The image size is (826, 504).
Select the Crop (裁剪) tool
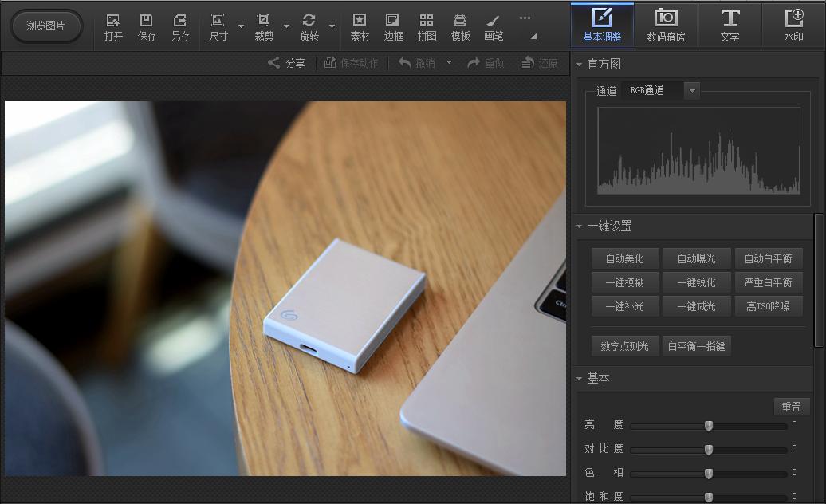tap(264, 26)
